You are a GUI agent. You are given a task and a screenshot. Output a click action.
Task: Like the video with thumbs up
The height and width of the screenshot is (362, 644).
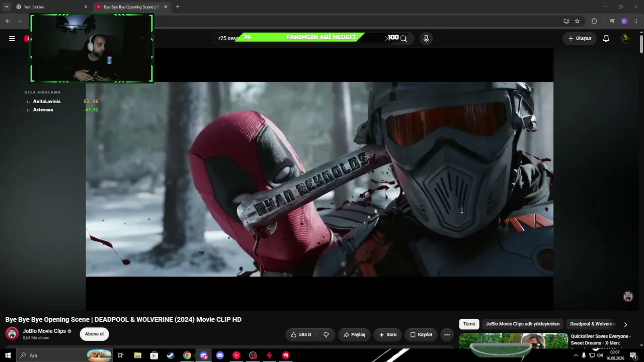click(x=301, y=335)
